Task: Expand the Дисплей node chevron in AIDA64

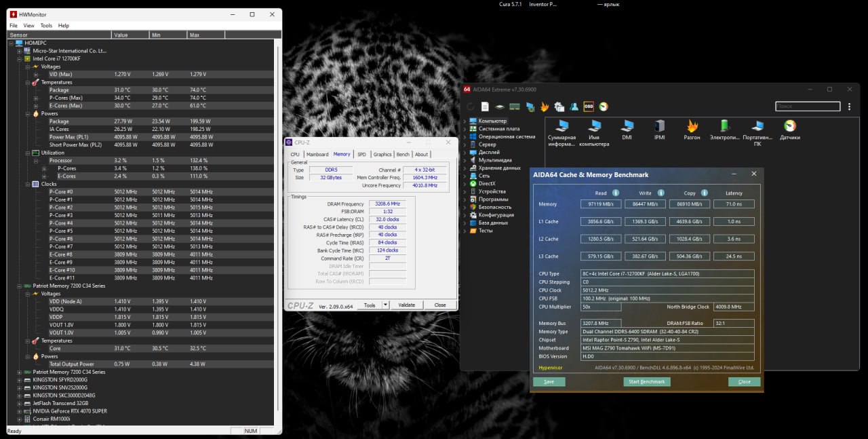Action: (465, 152)
